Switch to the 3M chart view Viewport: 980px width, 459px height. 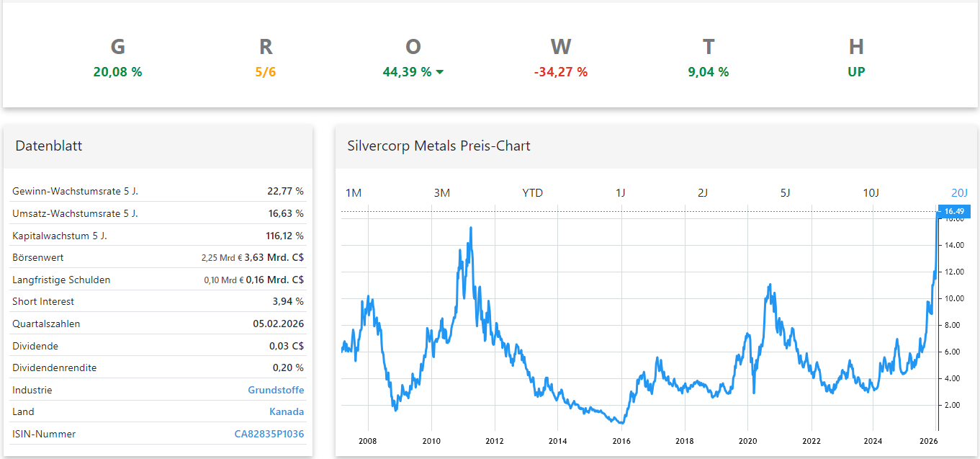(x=441, y=193)
